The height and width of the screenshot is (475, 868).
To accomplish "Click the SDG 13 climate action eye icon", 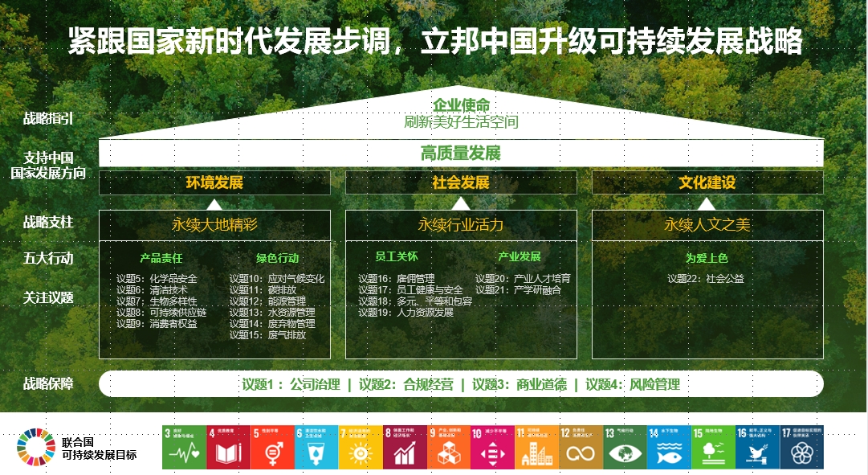I will (x=625, y=448).
